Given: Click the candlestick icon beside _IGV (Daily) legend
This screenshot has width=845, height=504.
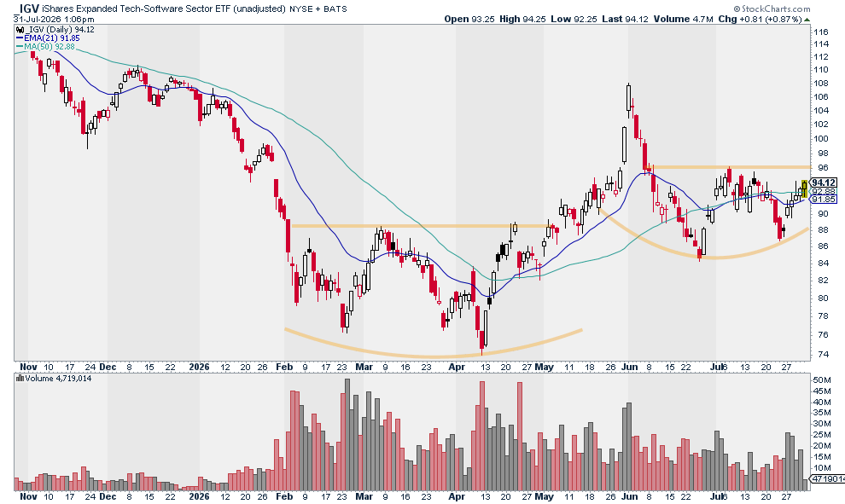Looking at the screenshot, I should pos(20,30).
